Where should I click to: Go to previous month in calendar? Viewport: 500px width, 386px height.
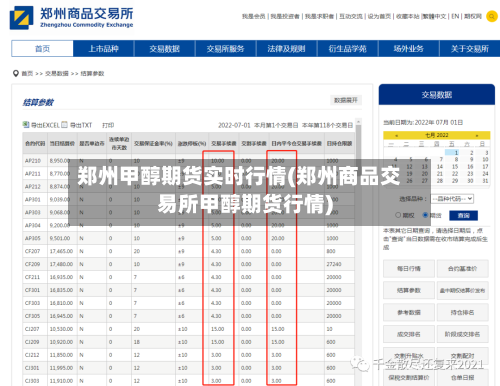tap(396, 135)
